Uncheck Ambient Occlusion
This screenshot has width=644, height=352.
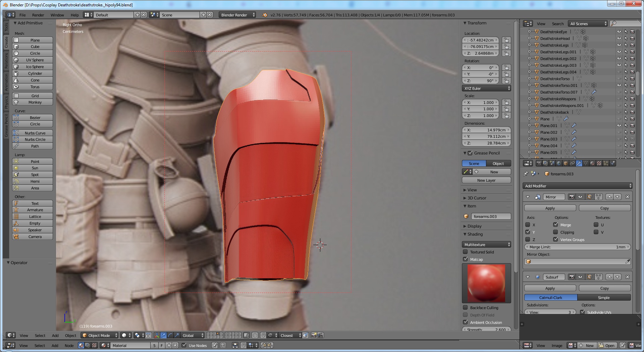[465, 322]
